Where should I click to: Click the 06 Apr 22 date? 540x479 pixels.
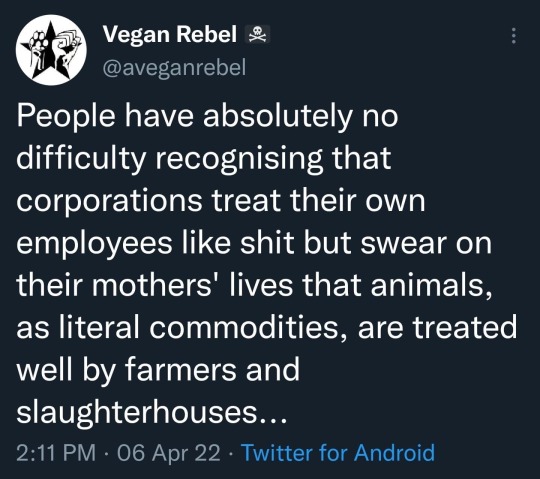(168, 452)
